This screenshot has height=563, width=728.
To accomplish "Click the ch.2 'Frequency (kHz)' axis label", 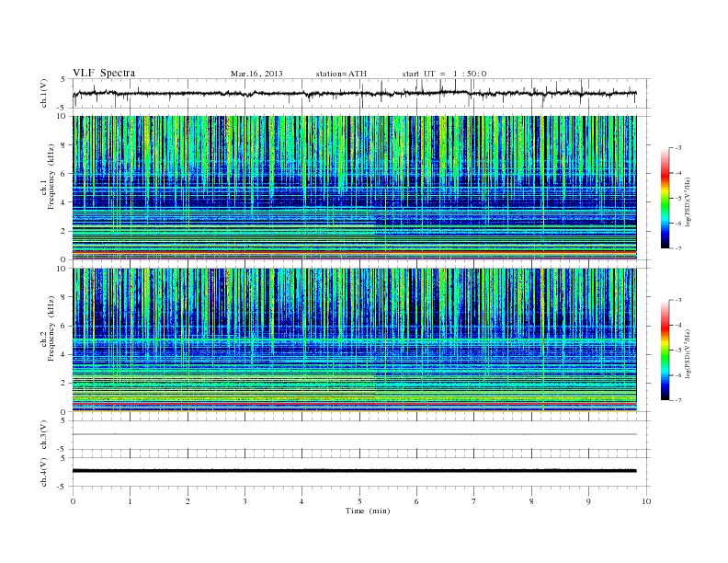I will (51, 328).
